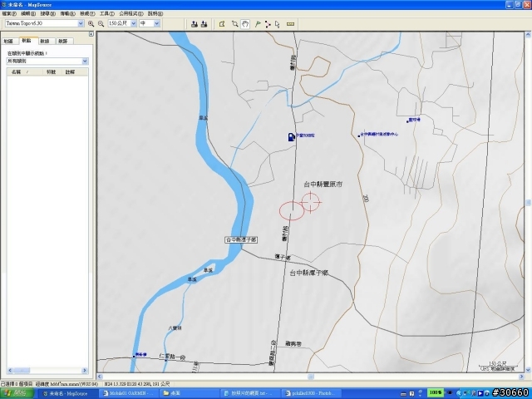The height and width of the screenshot is (399, 532).
Task: Click the map vertical scrollbar thumb
Action: (528, 203)
